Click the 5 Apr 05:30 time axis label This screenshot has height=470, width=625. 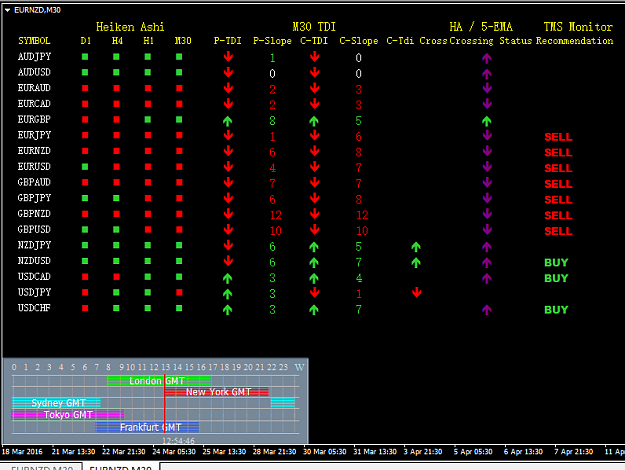click(473, 452)
